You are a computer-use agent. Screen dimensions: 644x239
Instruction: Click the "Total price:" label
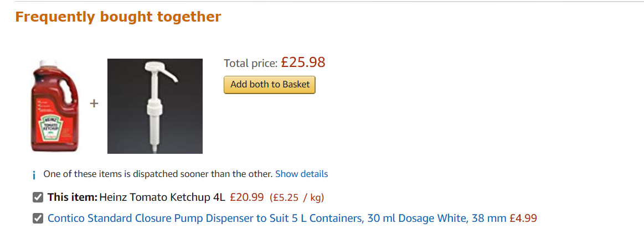(x=250, y=63)
